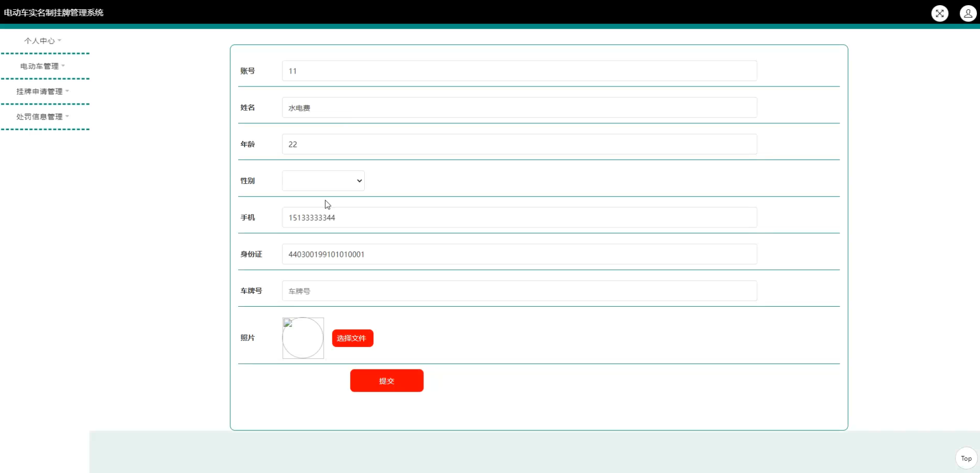Image resolution: width=980 pixels, height=473 pixels.
Task: Click the 账号 input field containing 11
Action: coord(519,71)
